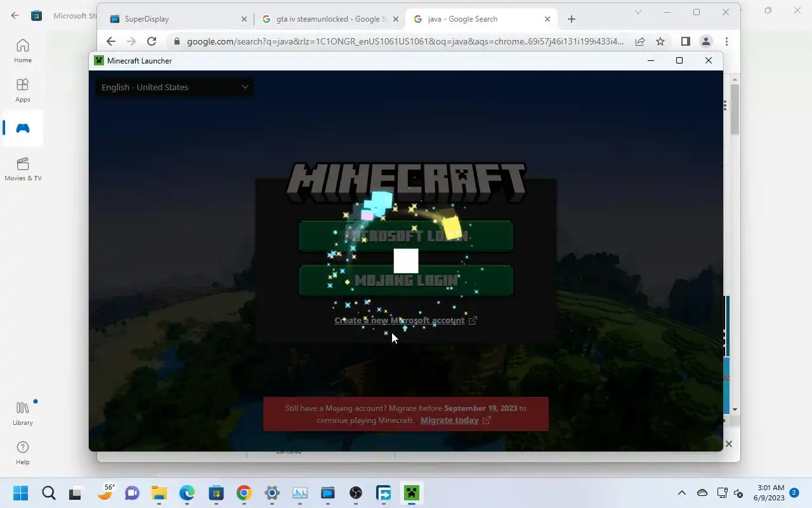Close the gta iv steamunlocked tab
Image resolution: width=812 pixels, height=508 pixels.
(395, 19)
